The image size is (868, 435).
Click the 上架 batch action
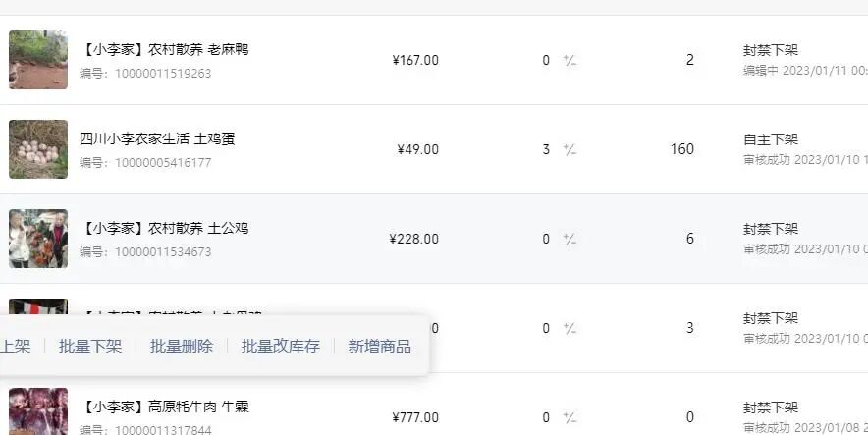16,347
